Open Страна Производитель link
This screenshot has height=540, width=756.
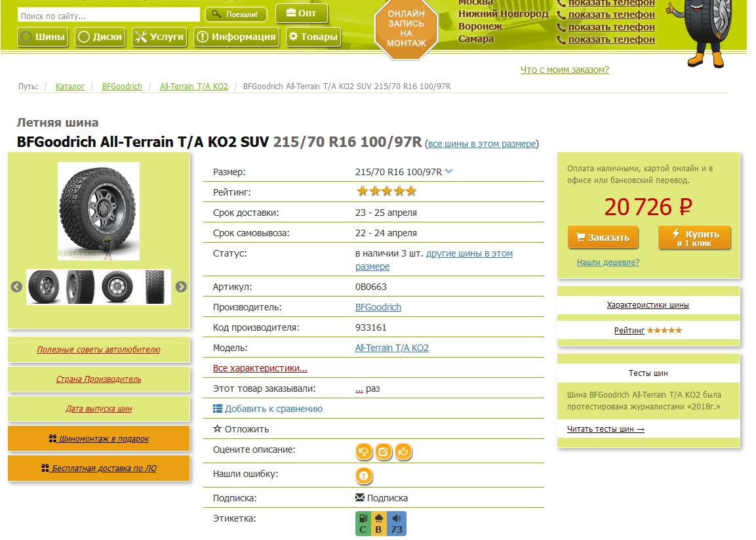(x=98, y=379)
